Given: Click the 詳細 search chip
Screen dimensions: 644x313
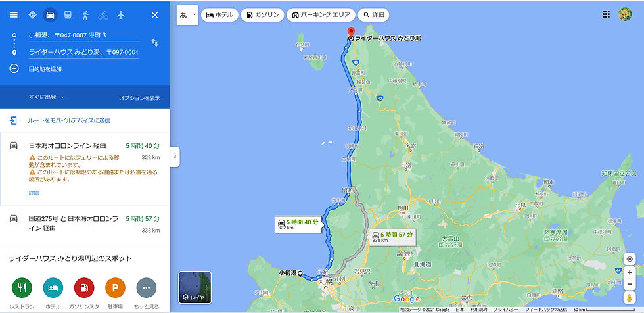Looking at the screenshot, I should tap(373, 15).
